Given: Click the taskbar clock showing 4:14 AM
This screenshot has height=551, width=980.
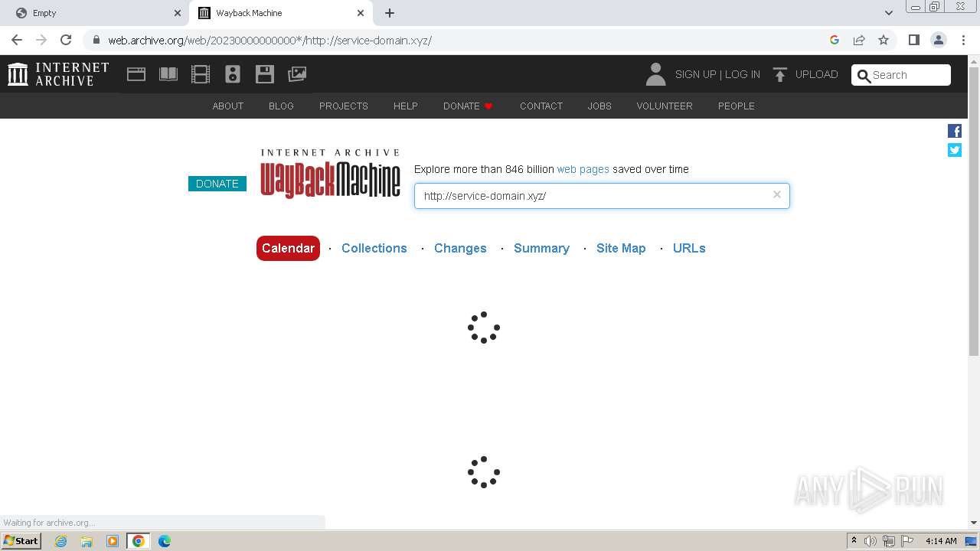Looking at the screenshot, I should click(941, 541).
